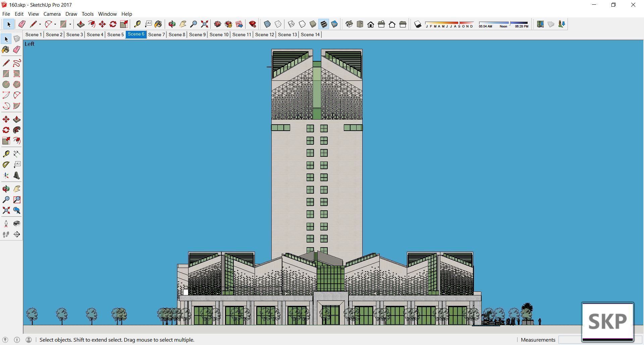The height and width of the screenshot is (345, 644).
Task: Choose the Paint Bucket tool in left toolbar
Action: (x=6, y=50)
